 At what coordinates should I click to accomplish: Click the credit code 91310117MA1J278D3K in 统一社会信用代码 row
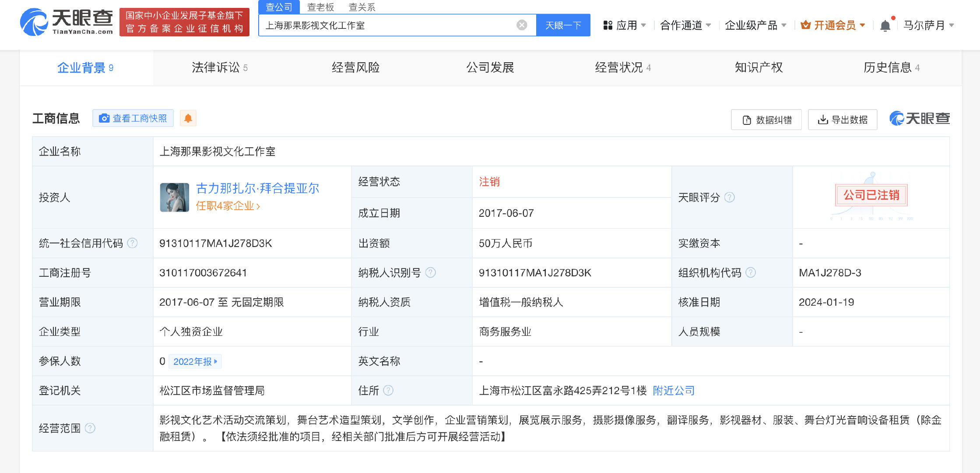click(216, 243)
